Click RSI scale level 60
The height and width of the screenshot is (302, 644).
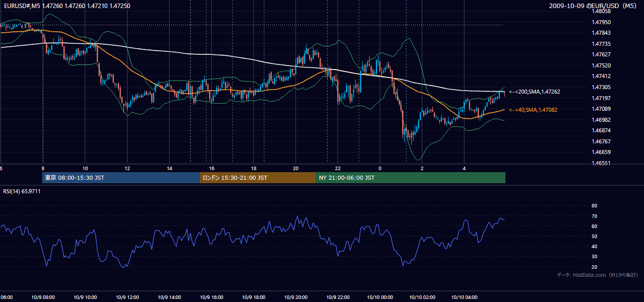[594, 226]
